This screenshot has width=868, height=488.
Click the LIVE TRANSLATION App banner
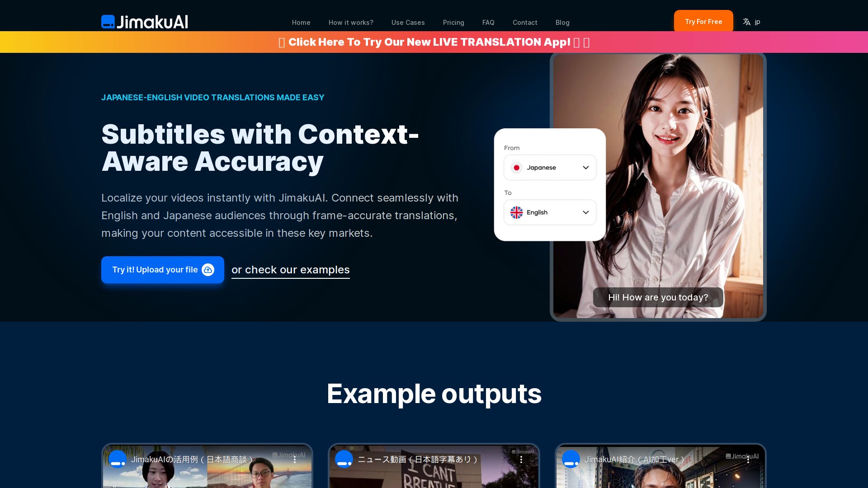tap(434, 42)
